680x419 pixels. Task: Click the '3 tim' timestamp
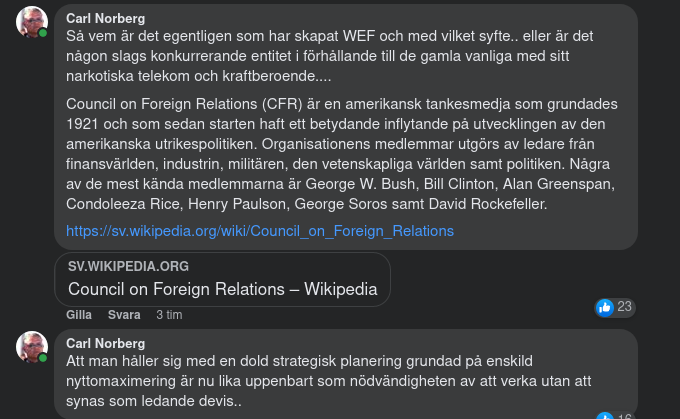(x=169, y=314)
